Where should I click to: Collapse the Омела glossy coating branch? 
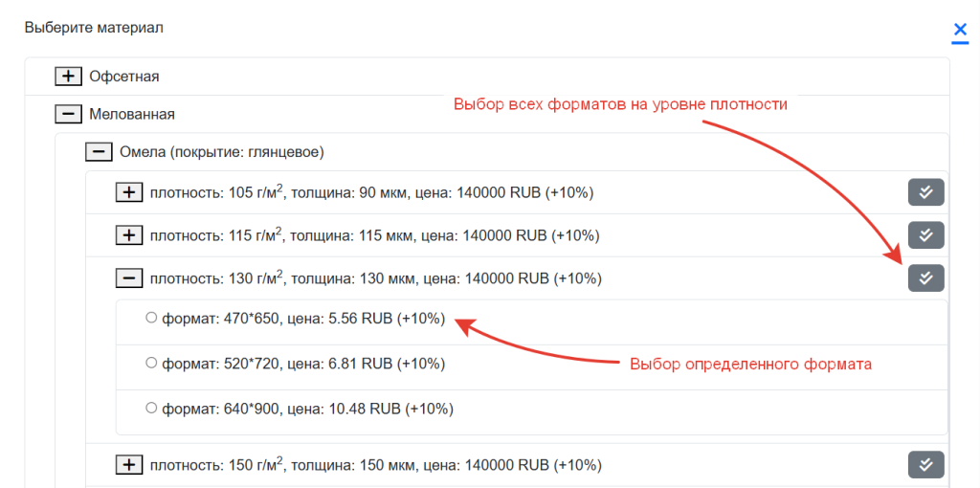(x=99, y=151)
